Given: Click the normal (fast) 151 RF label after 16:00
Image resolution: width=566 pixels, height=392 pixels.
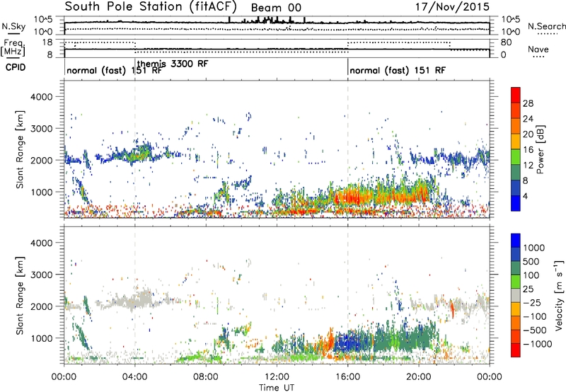Looking at the screenshot, I should pos(398,70).
